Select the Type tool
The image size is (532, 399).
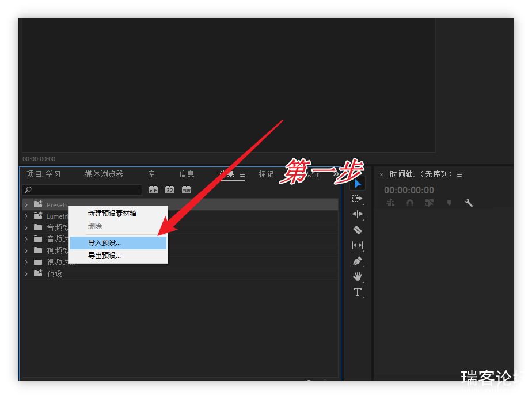[358, 292]
